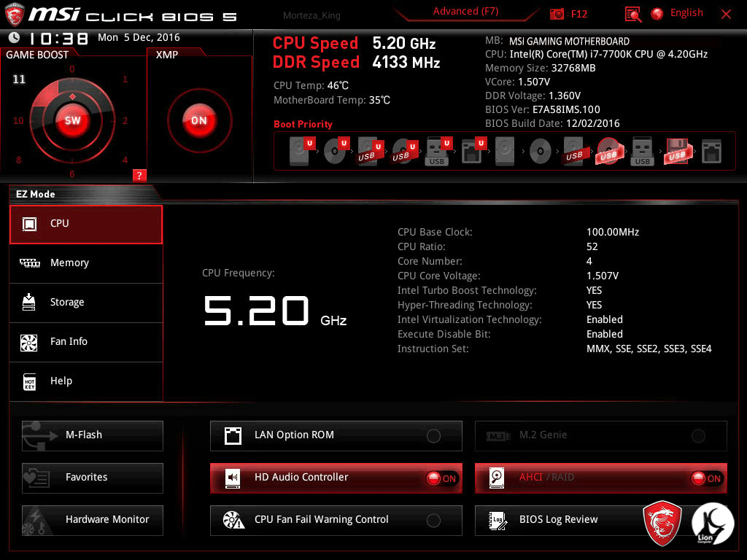This screenshot has height=560, width=747.
Task: Select the CPU tab in EZ Mode
Action: [86, 224]
